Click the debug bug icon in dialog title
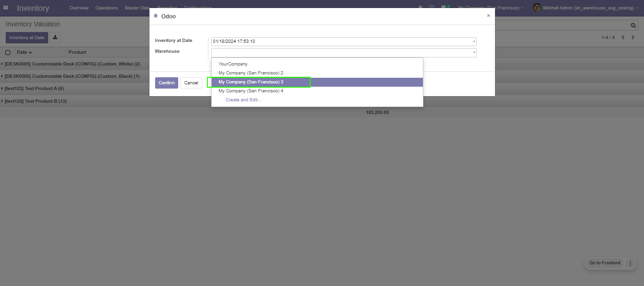This screenshot has width=644, height=286. coord(156,16)
